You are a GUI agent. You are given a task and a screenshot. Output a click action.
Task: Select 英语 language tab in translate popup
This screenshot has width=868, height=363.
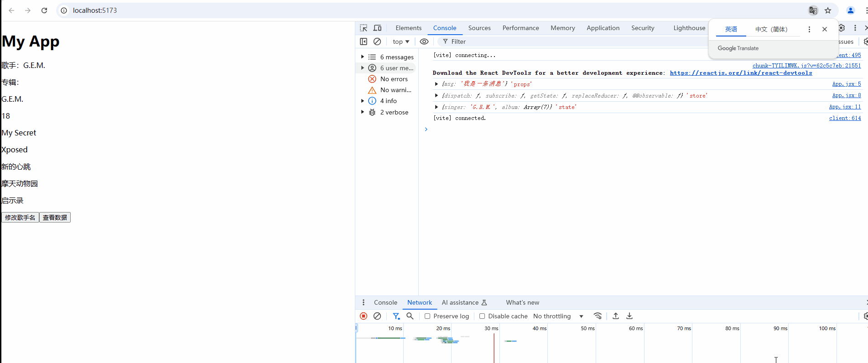(x=731, y=29)
